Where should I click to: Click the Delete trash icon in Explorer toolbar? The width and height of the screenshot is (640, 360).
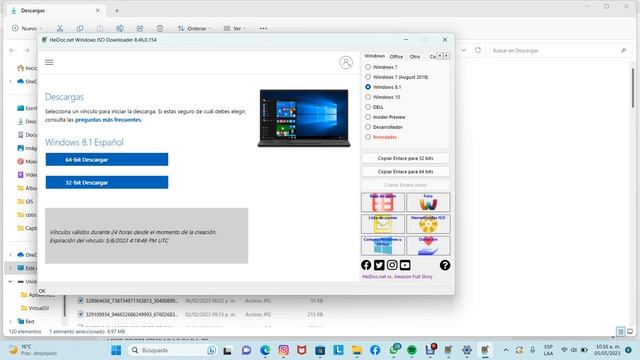[x=160, y=28]
